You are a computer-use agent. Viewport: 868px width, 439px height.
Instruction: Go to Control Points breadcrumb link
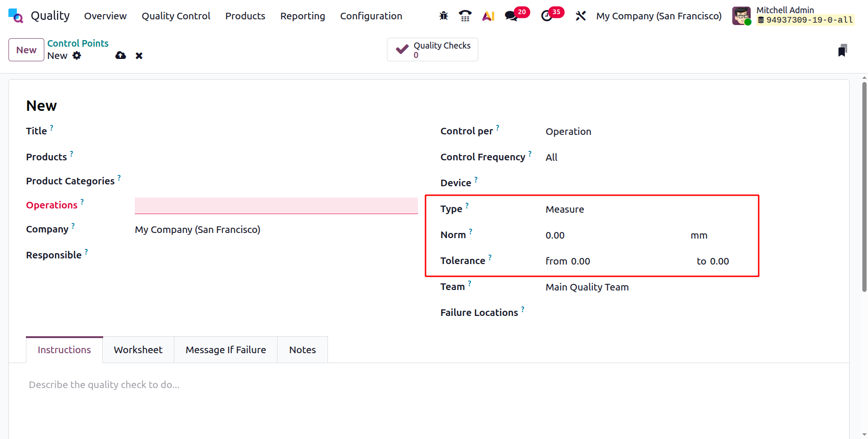pos(78,43)
